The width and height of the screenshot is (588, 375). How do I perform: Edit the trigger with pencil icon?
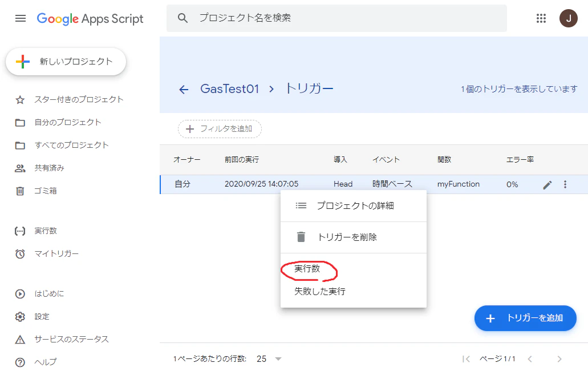point(548,185)
